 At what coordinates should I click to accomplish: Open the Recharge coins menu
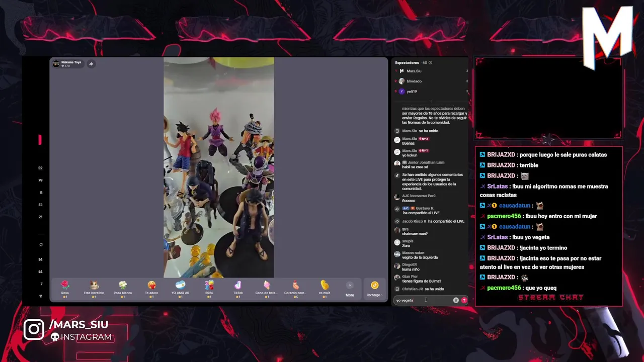tap(374, 289)
